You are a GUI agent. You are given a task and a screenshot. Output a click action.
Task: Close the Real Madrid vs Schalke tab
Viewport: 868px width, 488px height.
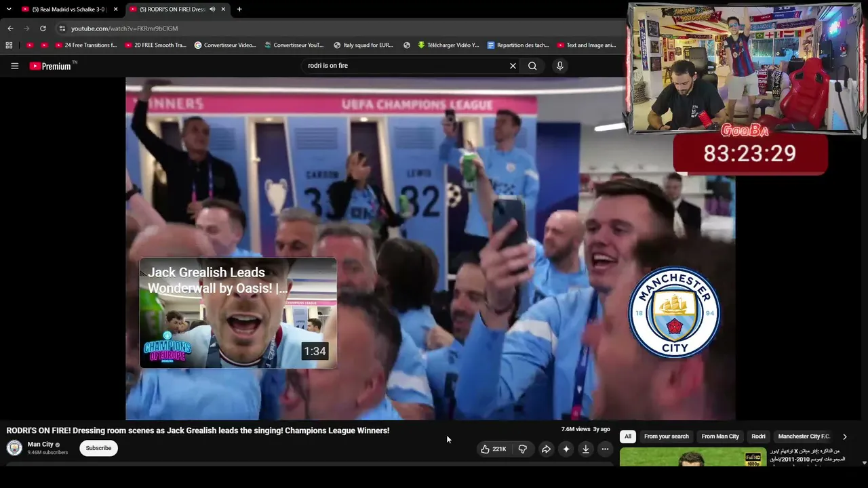click(x=115, y=9)
